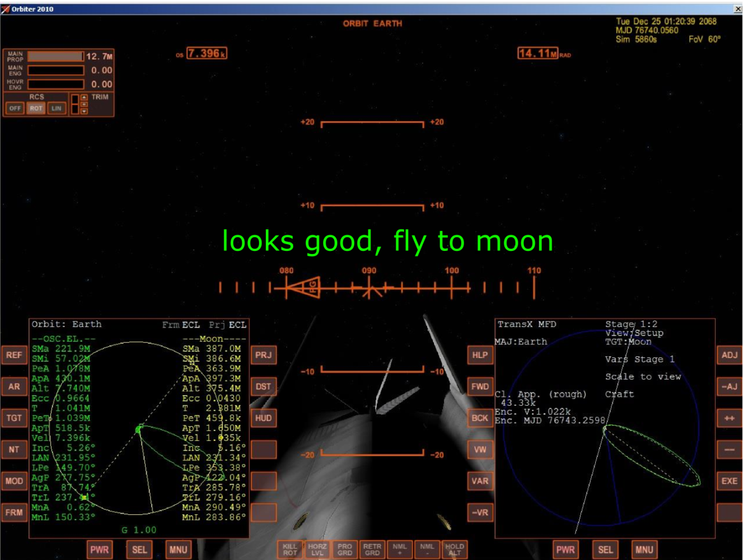The width and height of the screenshot is (744, 560).
Task: Open MNU below the TransX MFD
Action: tap(644, 549)
